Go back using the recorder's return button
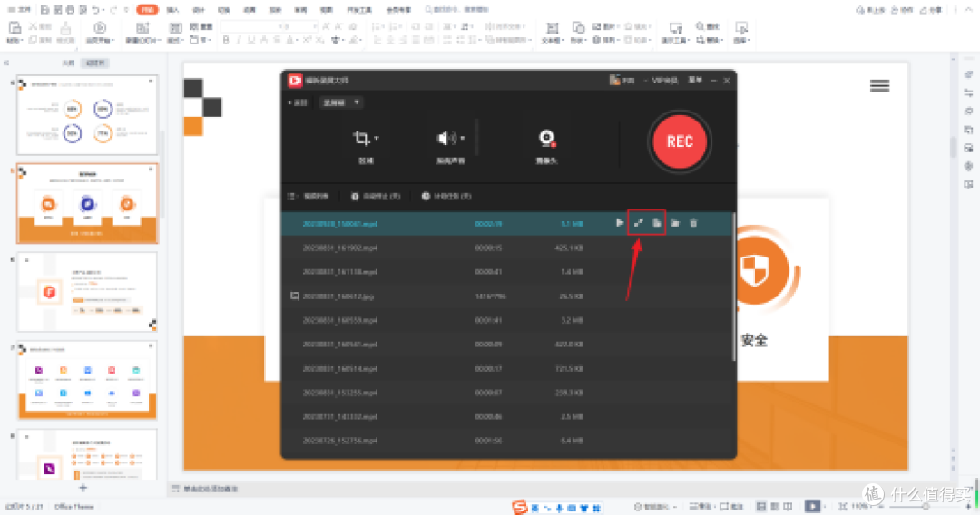980x515 pixels. [x=299, y=103]
